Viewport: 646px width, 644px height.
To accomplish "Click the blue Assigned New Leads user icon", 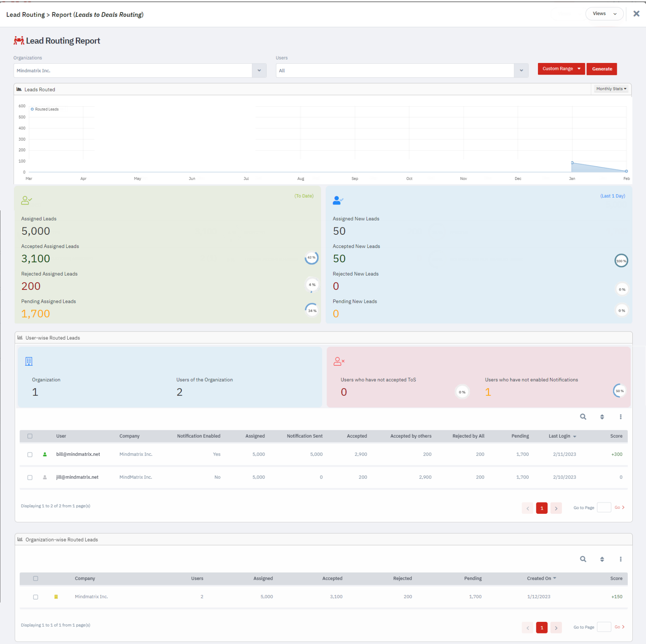I will coord(338,200).
